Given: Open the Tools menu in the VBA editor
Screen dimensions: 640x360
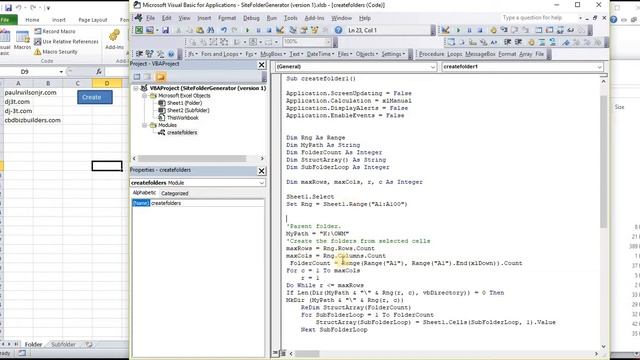Looking at the screenshot, I should (x=291, y=18).
